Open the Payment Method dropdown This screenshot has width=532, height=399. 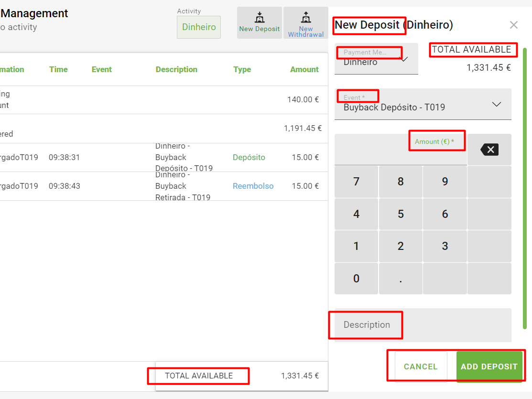pyautogui.click(x=376, y=59)
